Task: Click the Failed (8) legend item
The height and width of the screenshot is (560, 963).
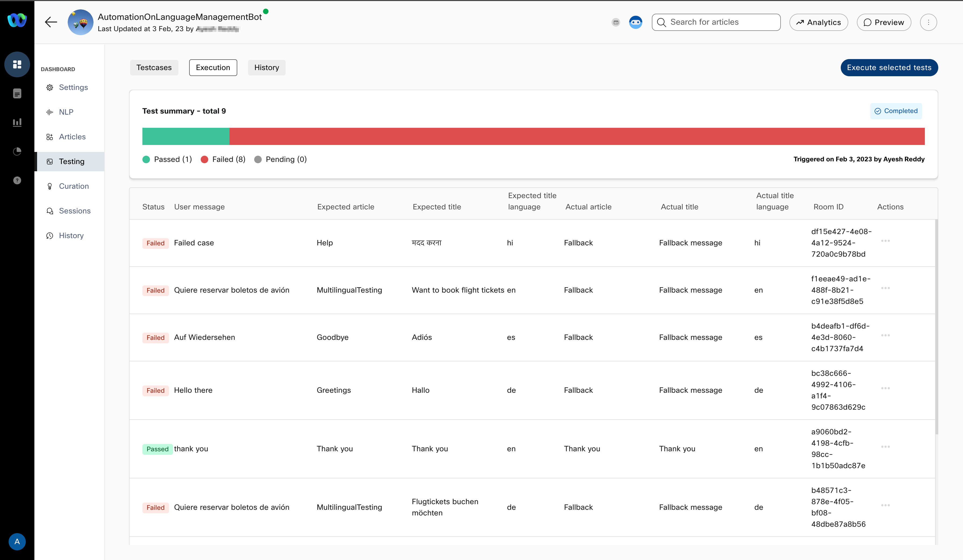Action: pos(223,159)
